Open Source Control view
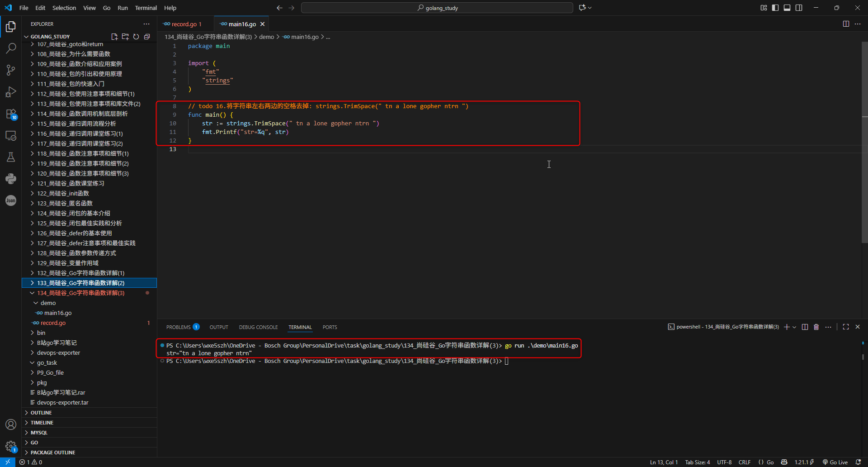The width and height of the screenshot is (868, 467). [11, 70]
